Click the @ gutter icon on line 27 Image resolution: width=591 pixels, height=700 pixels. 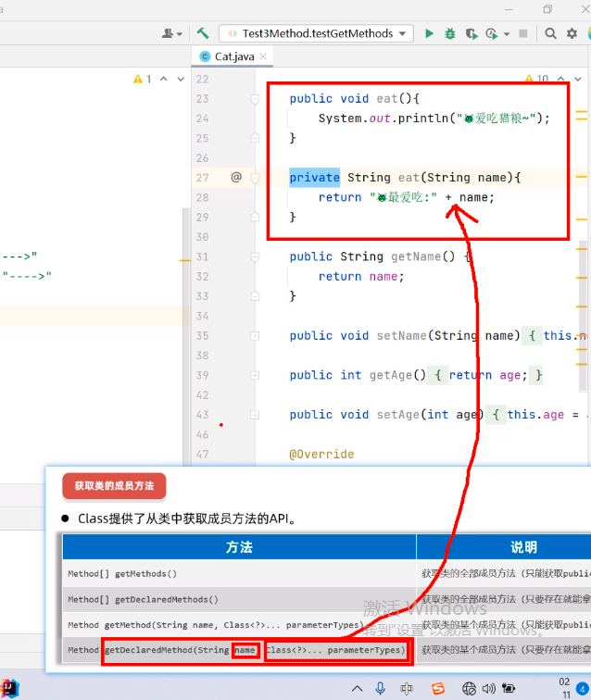[x=236, y=177]
